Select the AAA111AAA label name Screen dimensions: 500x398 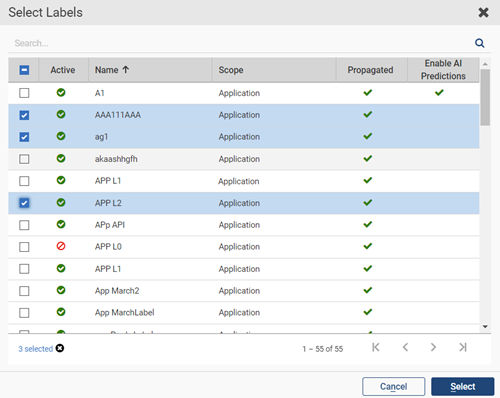pyautogui.click(x=118, y=115)
